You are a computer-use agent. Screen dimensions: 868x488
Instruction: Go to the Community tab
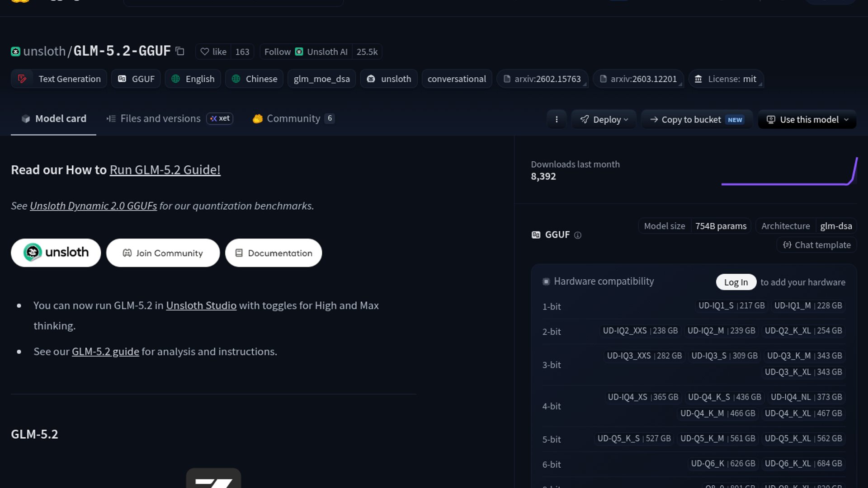[293, 118]
